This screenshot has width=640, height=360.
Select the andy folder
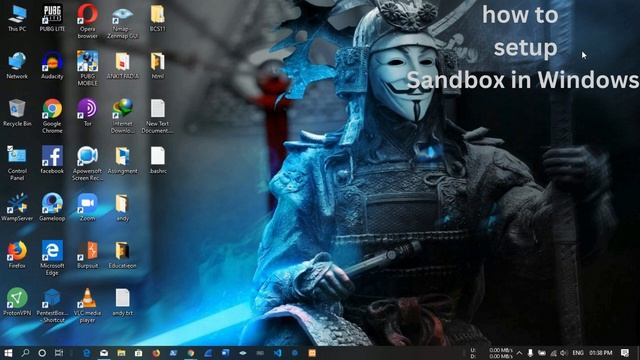coord(122,207)
